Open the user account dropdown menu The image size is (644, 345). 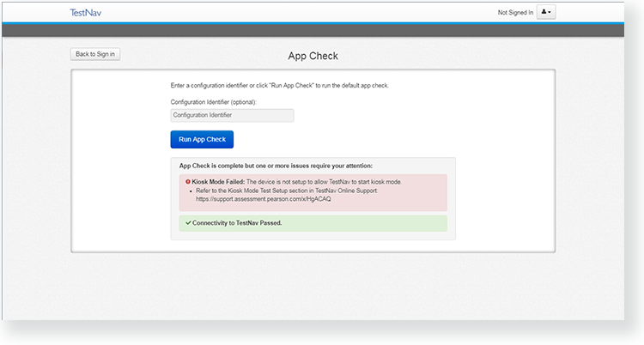pos(547,12)
